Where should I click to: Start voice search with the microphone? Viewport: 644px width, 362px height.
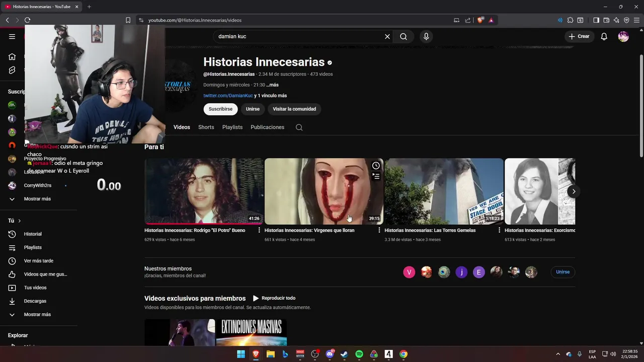pos(426,36)
